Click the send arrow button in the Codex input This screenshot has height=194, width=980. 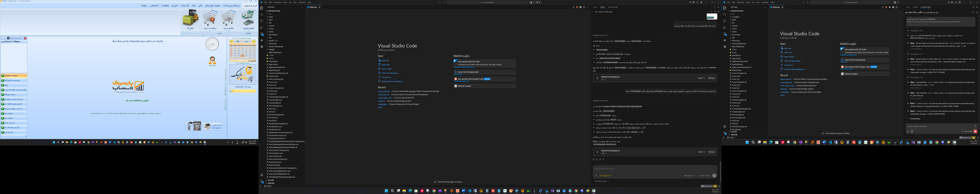click(x=714, y=176)
